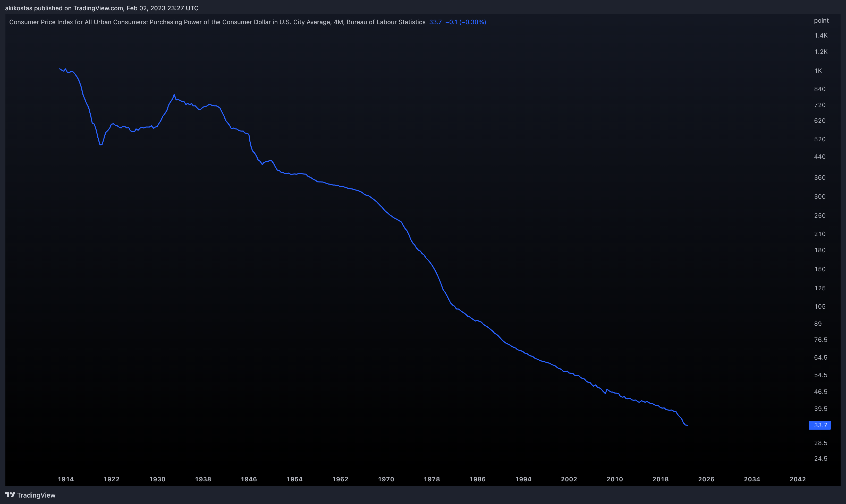Click the 1994 time axis label
The image size is (846, 504).
[x=523, y=479]
